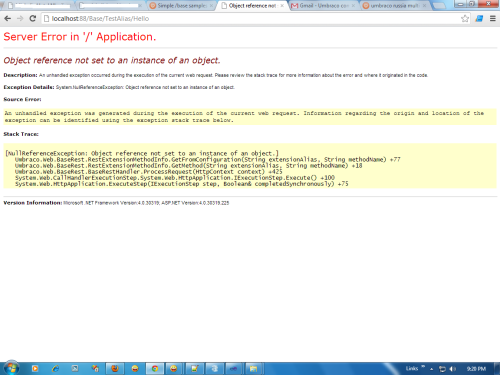Open the Windows Start menu
Image resolution: width=500 pixels, height=375 pixels.
click(11, 368)
